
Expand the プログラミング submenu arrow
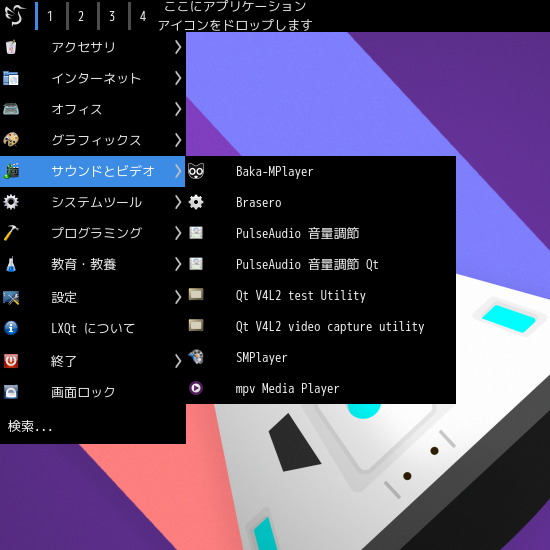[178, 233]
